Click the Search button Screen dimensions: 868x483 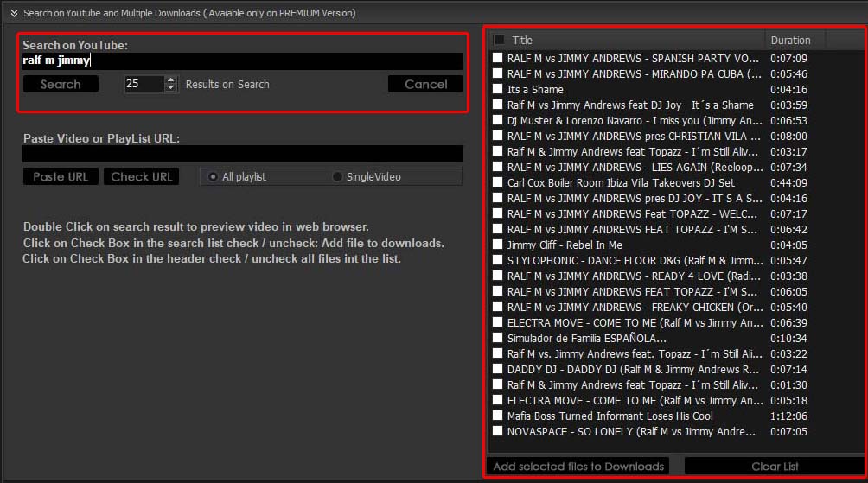(x=61, y=84)
